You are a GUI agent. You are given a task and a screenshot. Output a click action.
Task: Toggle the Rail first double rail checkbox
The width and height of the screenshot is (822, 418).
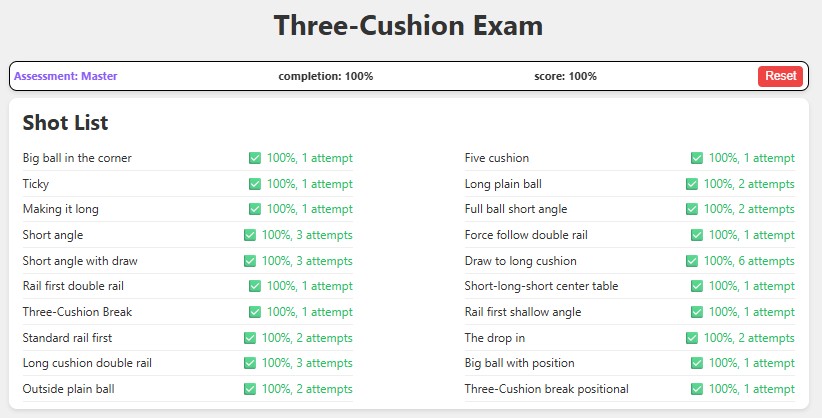point(255,286)
